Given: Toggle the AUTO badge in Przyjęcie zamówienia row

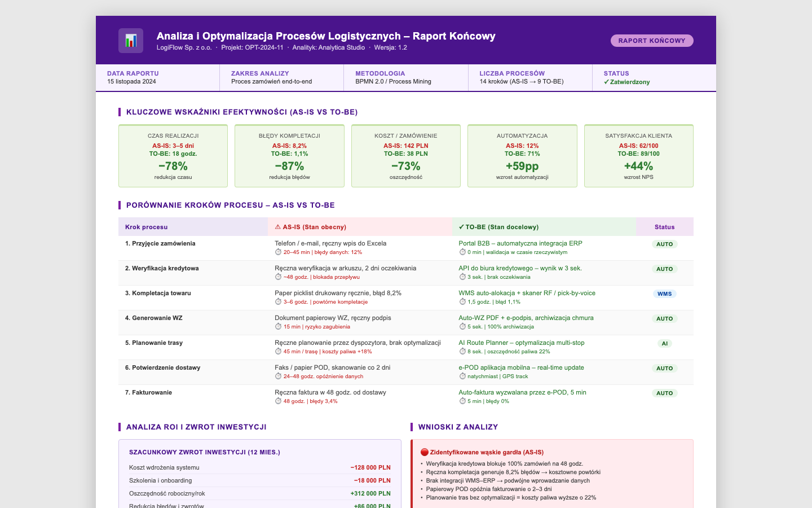Looking at the screenshot, I should 665,244.
